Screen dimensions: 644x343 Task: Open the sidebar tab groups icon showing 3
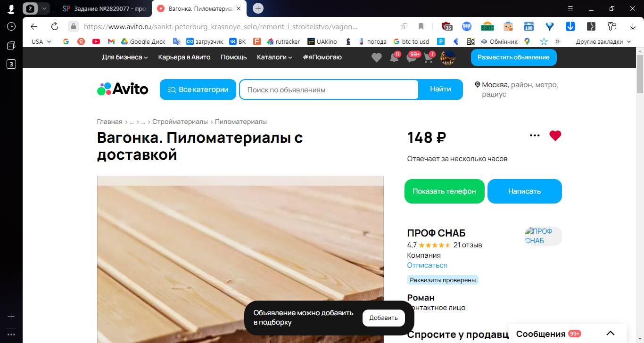[11, 64]
